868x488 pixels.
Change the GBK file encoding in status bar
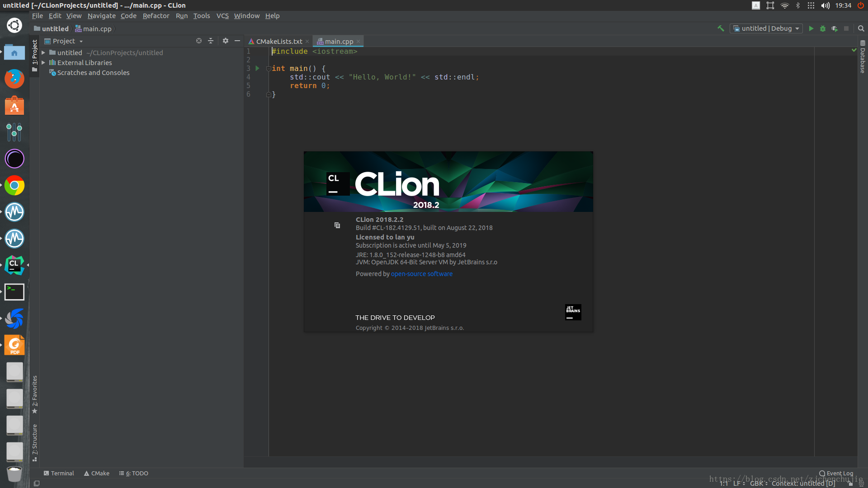759,483
